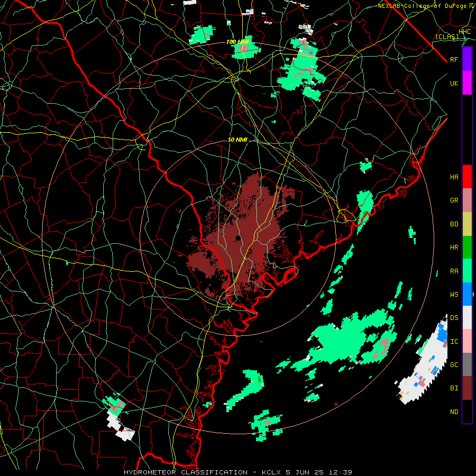The image size is (476, 476).
Task: Select the light pink IC legend swatch
Action: pos(467,341)
